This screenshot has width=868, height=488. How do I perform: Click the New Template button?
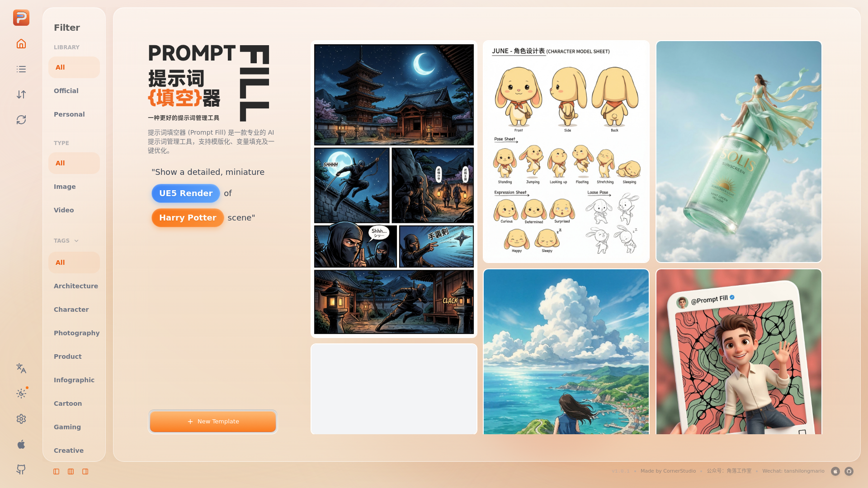213,422
